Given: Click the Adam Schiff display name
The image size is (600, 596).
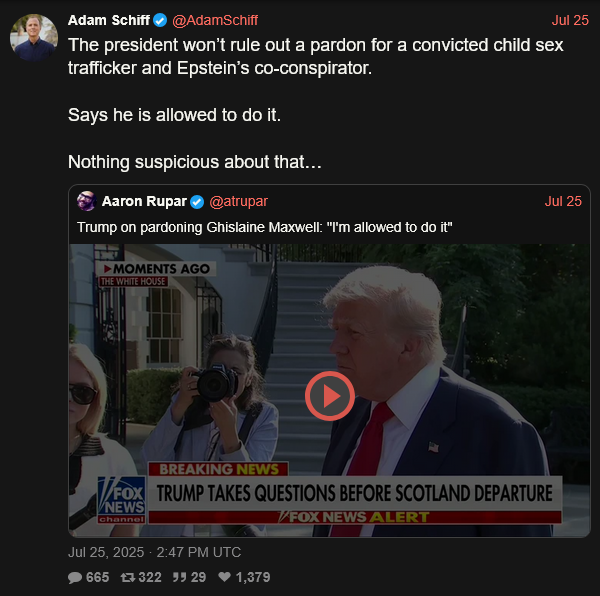Looking at the screenshot, I should [109, 20].
